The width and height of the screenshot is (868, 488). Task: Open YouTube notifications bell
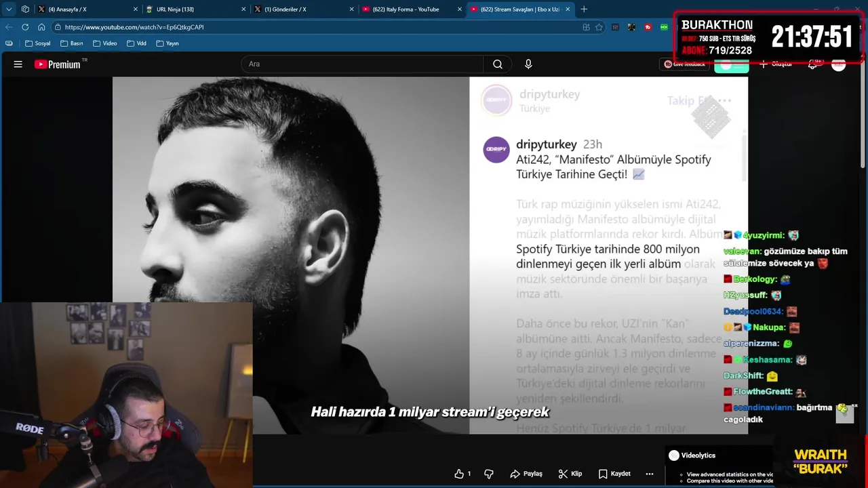coord(812,64)
